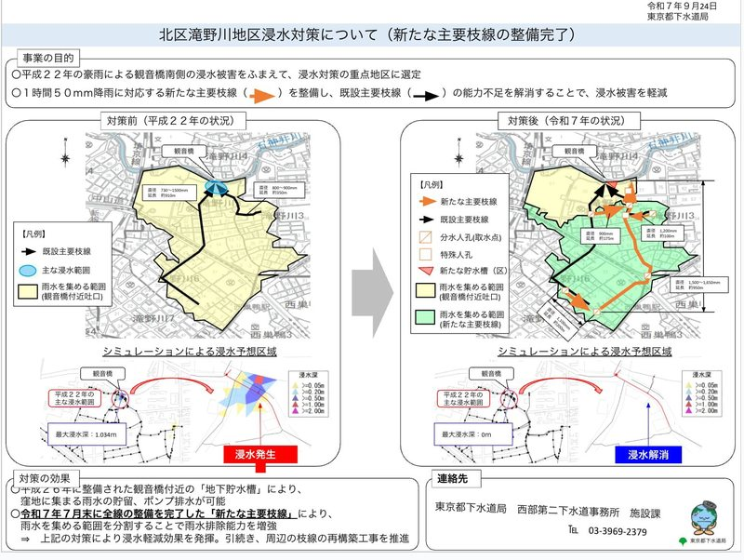The height and width of the screenshot is (560, 744).
Task: Click orange arrow icon for 新たな主要枝線 legend
Action: point(427,201)
